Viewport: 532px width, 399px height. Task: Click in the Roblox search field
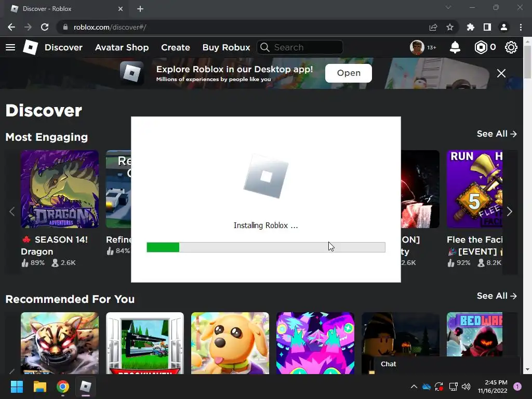point(300,47)
